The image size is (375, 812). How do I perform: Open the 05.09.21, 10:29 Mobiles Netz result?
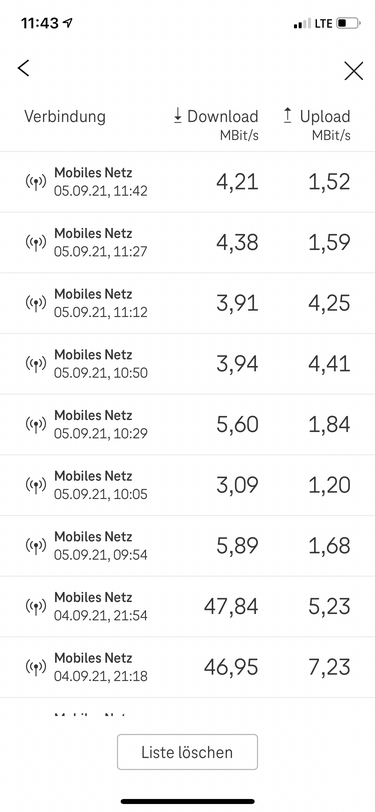tap(188, 425)
